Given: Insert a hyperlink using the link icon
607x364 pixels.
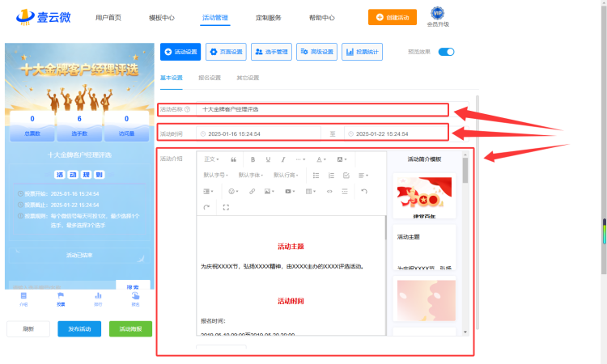Looking at the screenshot, I should (x=252, y=192).
